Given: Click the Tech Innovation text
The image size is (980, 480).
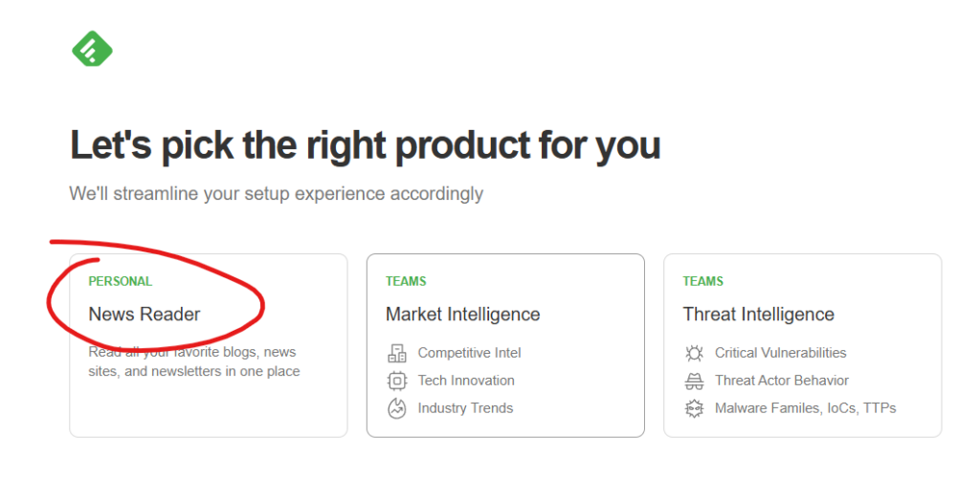Looking at the screenshot, I should pyautogui.click(x=466, y=381).
